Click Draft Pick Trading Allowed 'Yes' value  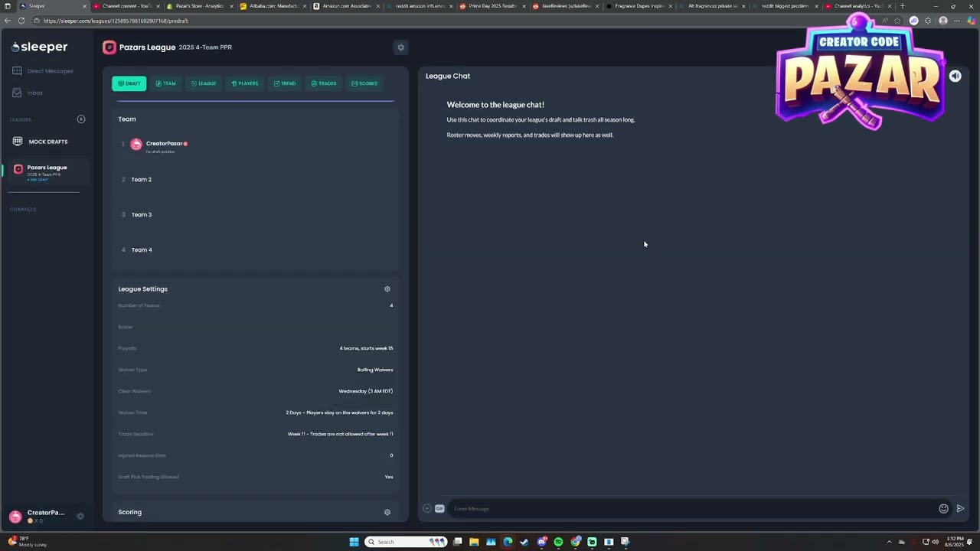[x=389, y=477]
